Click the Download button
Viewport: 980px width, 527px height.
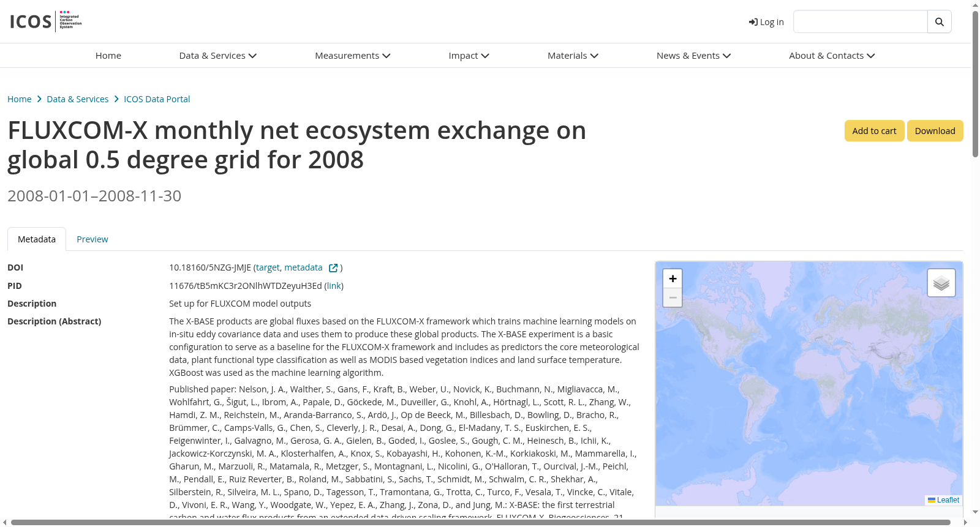[935, 131]
